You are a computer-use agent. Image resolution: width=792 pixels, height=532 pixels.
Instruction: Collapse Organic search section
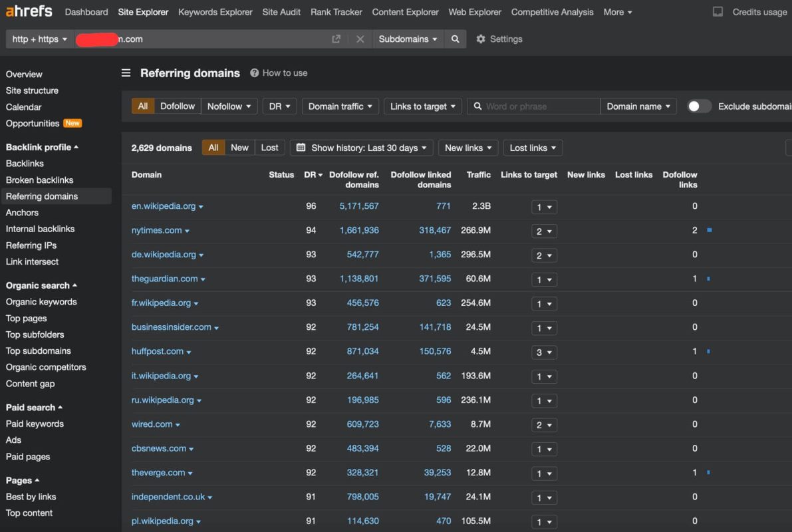pos(41,285)
